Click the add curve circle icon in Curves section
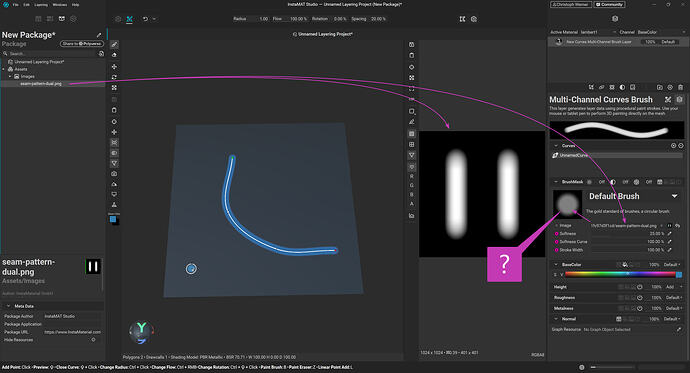The height and width of the screenshot is (373, 690). coord(673,146)
